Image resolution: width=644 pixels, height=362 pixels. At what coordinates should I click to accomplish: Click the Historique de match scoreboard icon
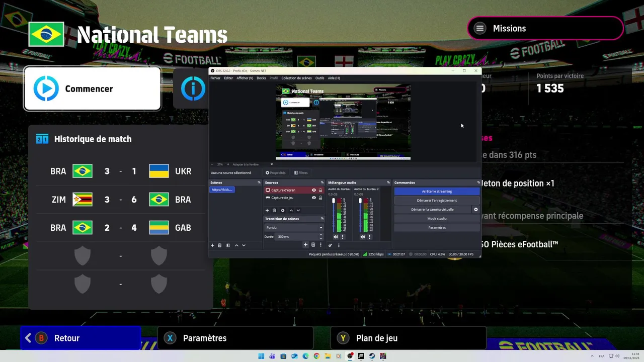click(42, 139)
